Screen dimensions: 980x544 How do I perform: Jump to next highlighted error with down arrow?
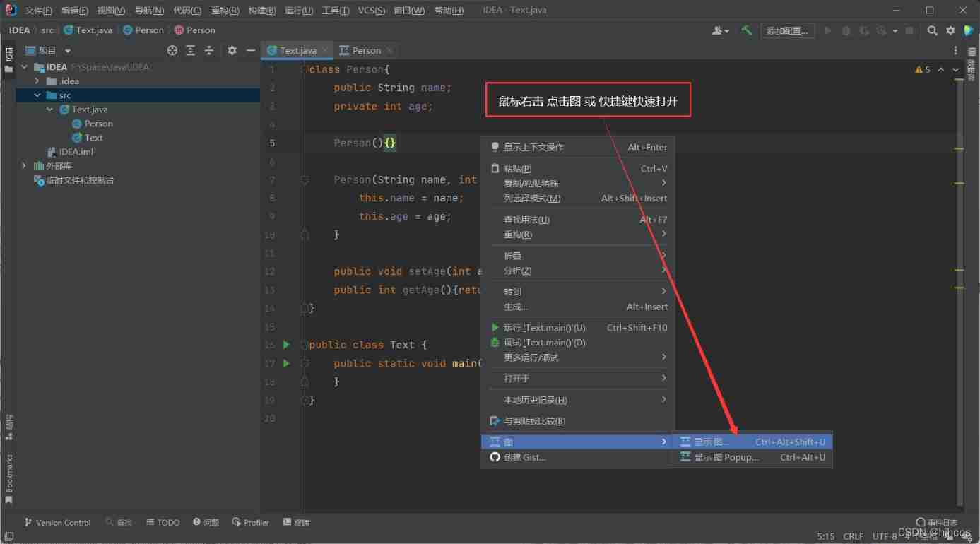[x=956, y=70]
